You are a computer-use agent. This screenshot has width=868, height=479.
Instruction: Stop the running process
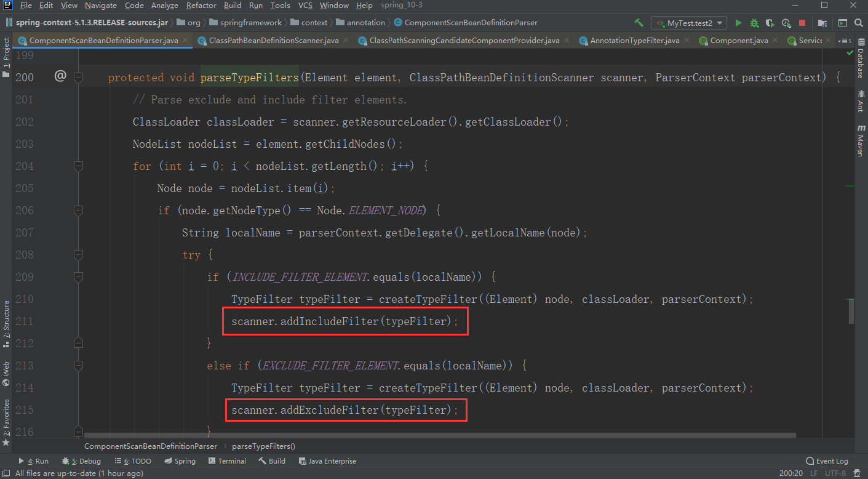[x=802, y=23]
